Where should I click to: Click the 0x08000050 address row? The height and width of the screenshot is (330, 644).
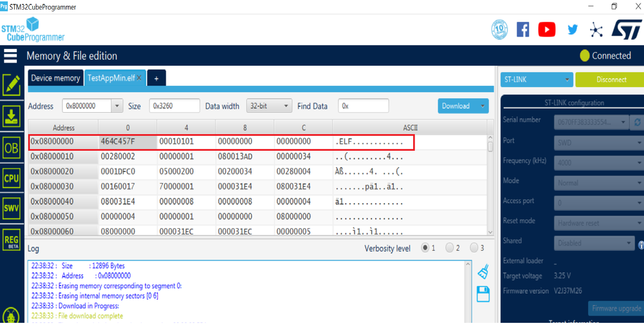pyautogui.click(x=64, y=217)
